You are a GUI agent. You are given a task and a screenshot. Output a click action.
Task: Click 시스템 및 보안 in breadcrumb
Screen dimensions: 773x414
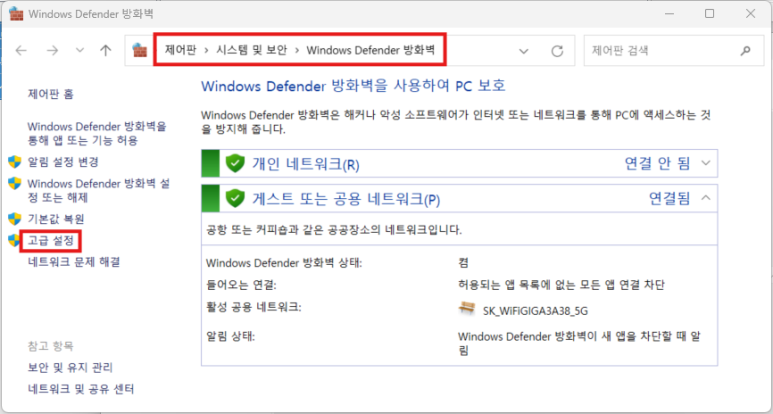click(251, 50)
